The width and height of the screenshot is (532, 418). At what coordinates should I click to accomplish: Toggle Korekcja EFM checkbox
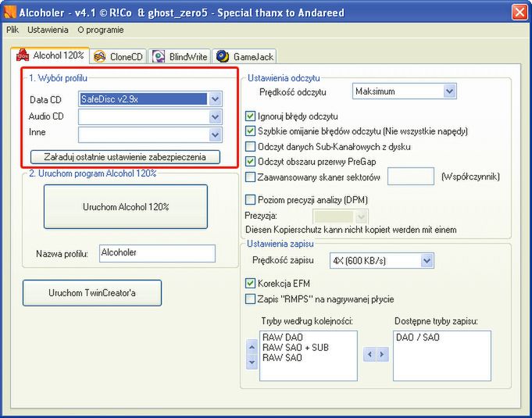(250, 283)
